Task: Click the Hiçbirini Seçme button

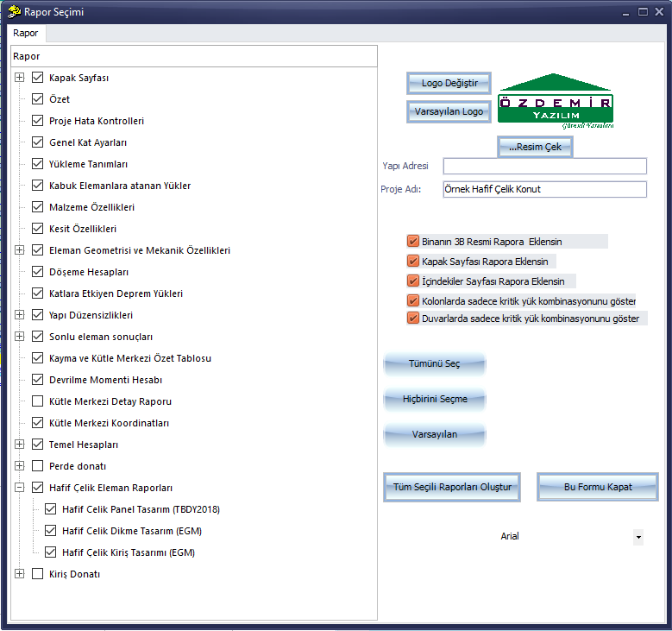Action: coord(435,399)
